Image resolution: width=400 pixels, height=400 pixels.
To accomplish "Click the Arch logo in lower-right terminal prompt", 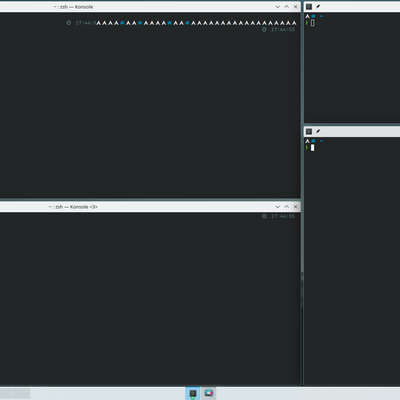I will (x=307, y=141).
